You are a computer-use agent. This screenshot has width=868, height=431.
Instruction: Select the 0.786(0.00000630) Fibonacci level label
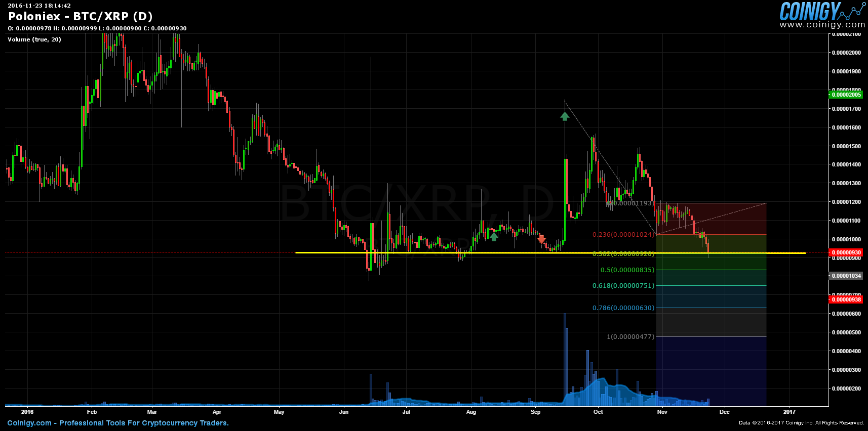click(623, 308)
